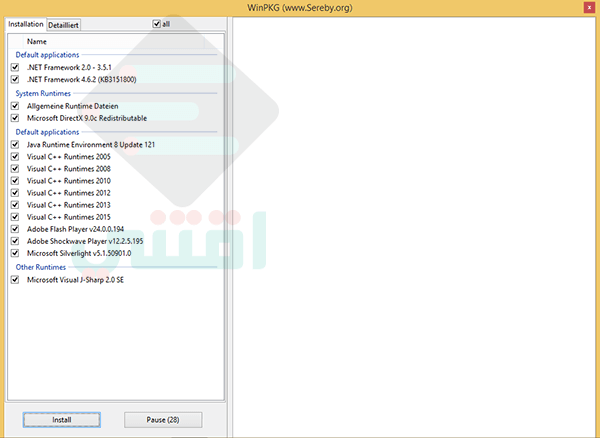Select 'Microsoft Visual J-Sharp 2.0 SE' row text
The image size is (600, 438).
click(x=75, y=280)
